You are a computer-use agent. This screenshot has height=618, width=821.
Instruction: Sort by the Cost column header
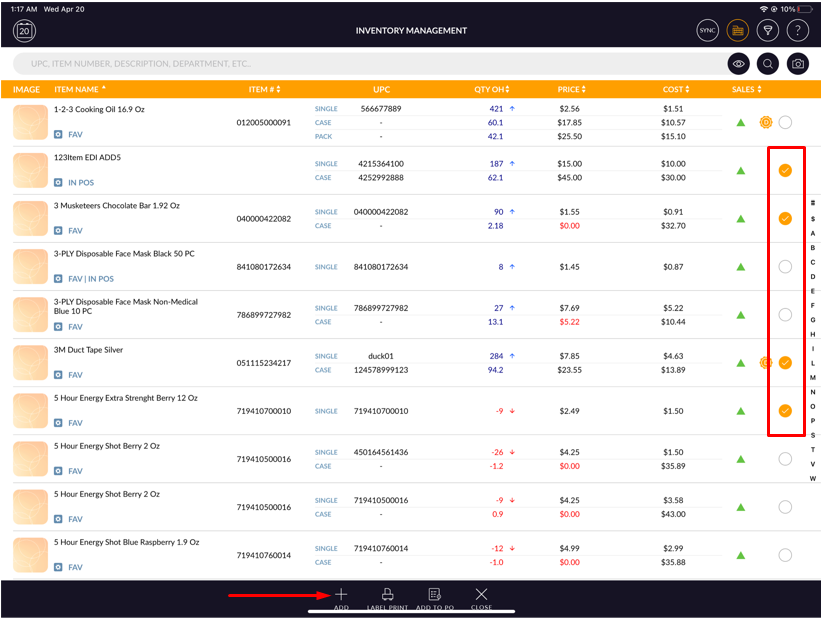click(x=677, y=90)
